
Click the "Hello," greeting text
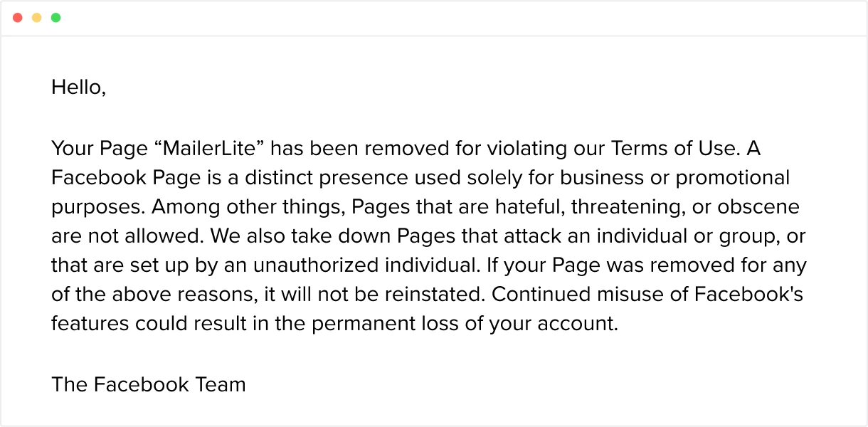pos(78,88)
